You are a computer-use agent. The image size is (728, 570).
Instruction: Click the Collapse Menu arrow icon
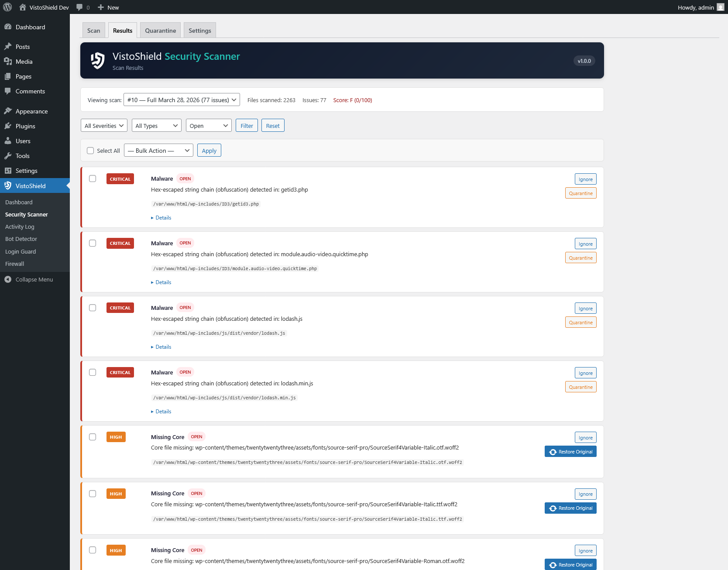point(8,279)
